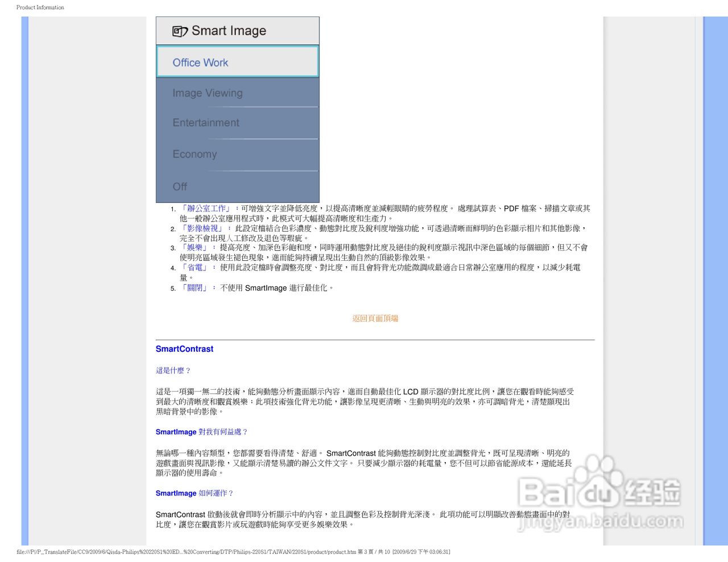Screen dimensions: 728x562
Task: Click the Baidu 经验 watermark logo
Action: (600, 492)
